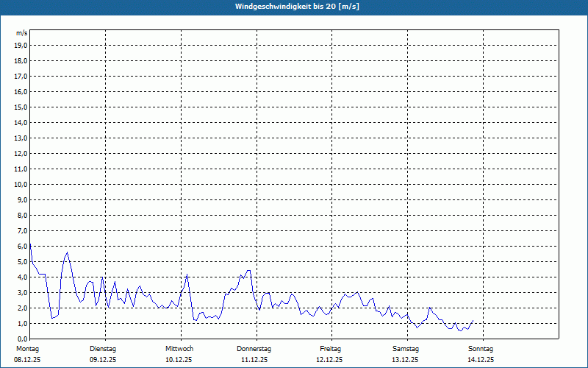Image resolution: width=588 pixels, height=368 pixels.
Task: Click the date label 08.12.25
Action: coord(27,360)
